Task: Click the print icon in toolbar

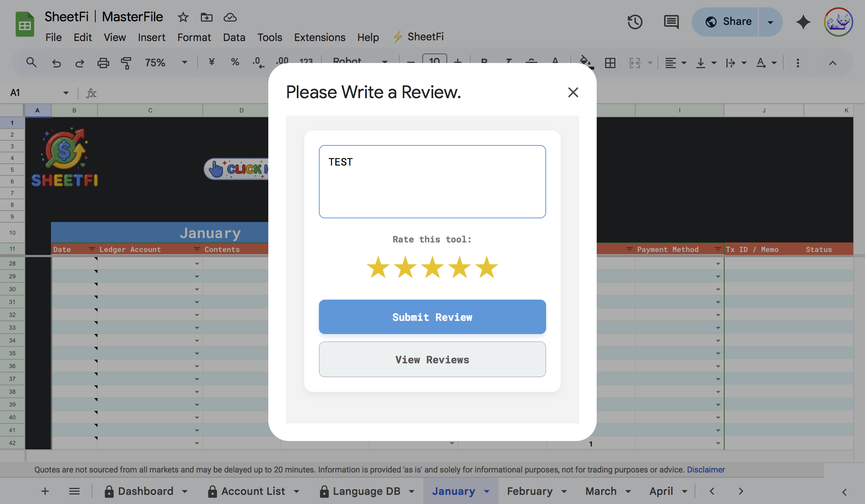Action: click(x=103, y=63)
